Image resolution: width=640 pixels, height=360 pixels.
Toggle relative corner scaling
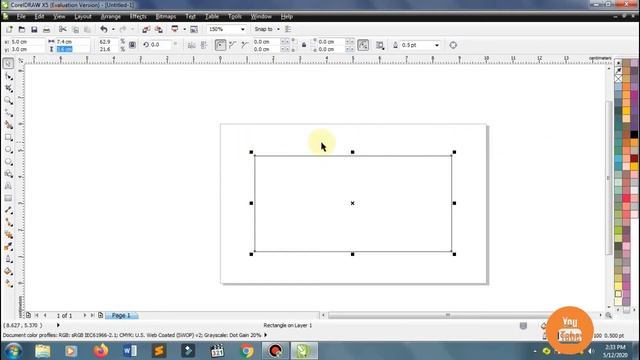pyautogui.click(x=363, y=45)
